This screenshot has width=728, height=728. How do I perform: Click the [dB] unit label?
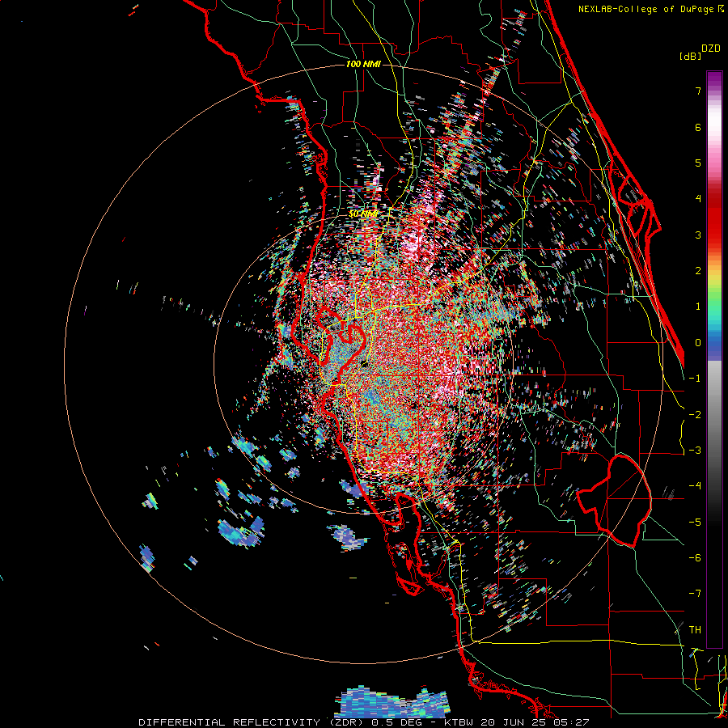point(690,56)
